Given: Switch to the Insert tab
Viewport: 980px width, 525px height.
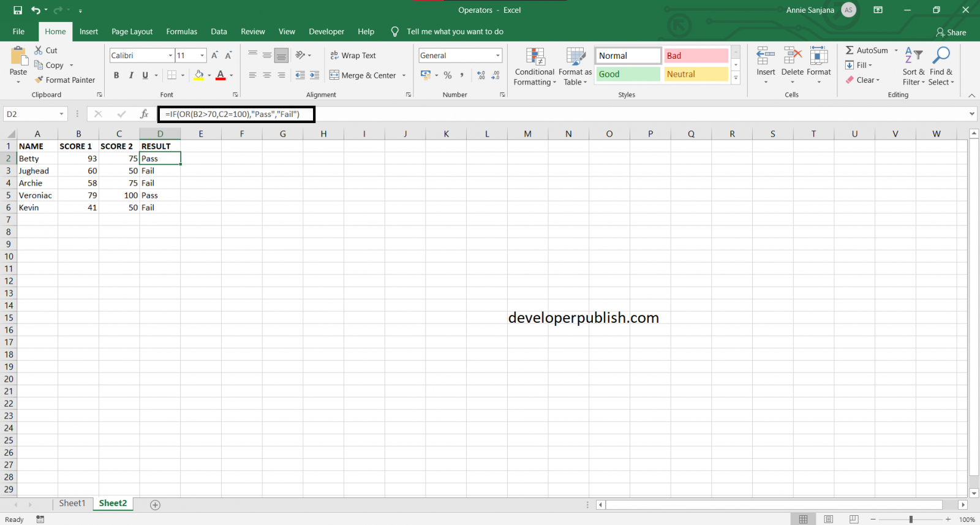Looking at the screenshot, I should (89, 31).
